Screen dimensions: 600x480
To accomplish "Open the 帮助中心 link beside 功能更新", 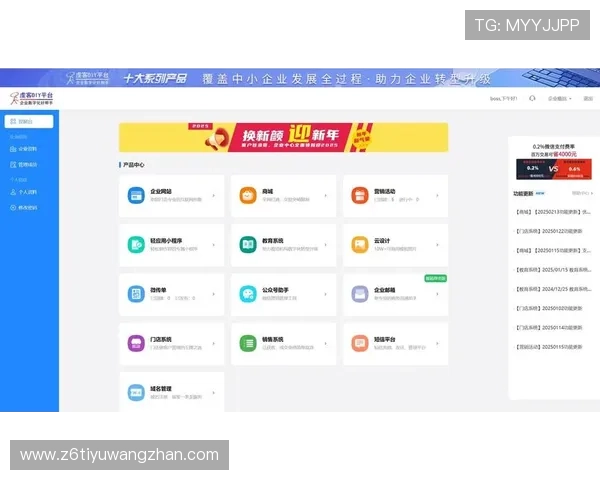I will coord(582,193).
